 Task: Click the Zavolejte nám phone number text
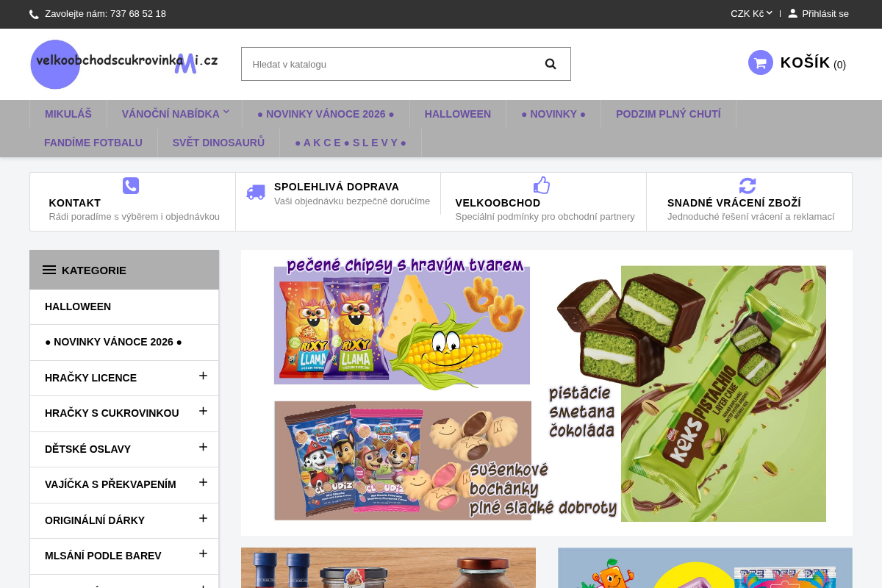105,13
